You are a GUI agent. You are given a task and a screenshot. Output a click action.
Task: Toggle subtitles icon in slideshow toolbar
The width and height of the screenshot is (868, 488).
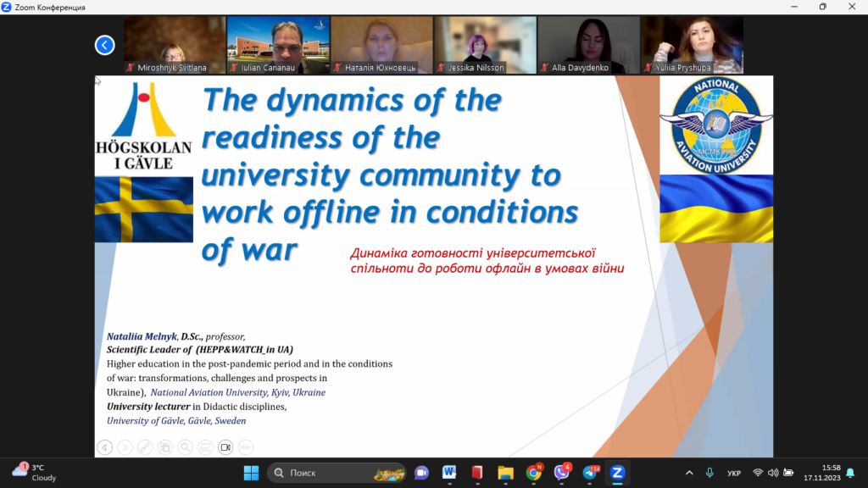205,447
